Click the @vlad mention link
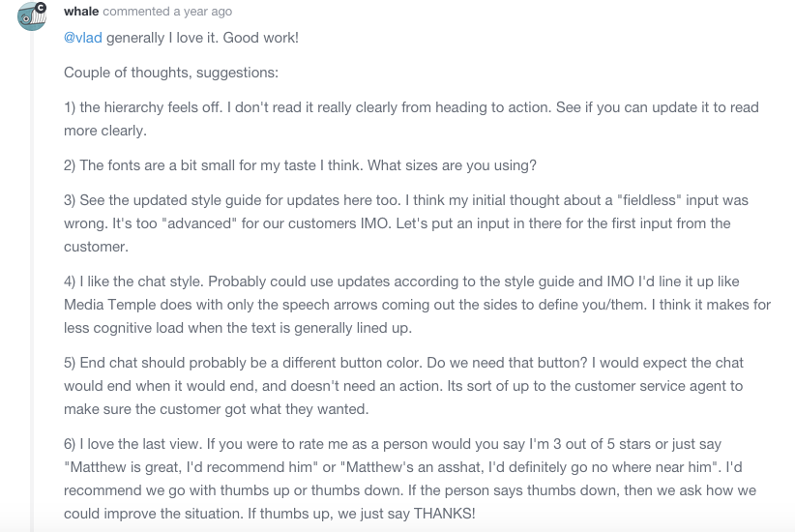Image resolution: width=795 pixels, height=532 pixels. (82, 38)
